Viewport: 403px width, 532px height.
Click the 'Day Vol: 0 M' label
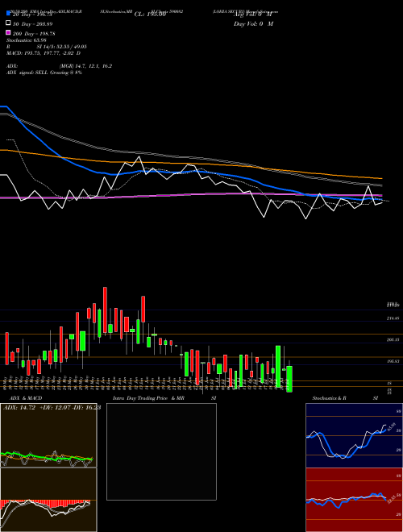[x=253, y=23]
